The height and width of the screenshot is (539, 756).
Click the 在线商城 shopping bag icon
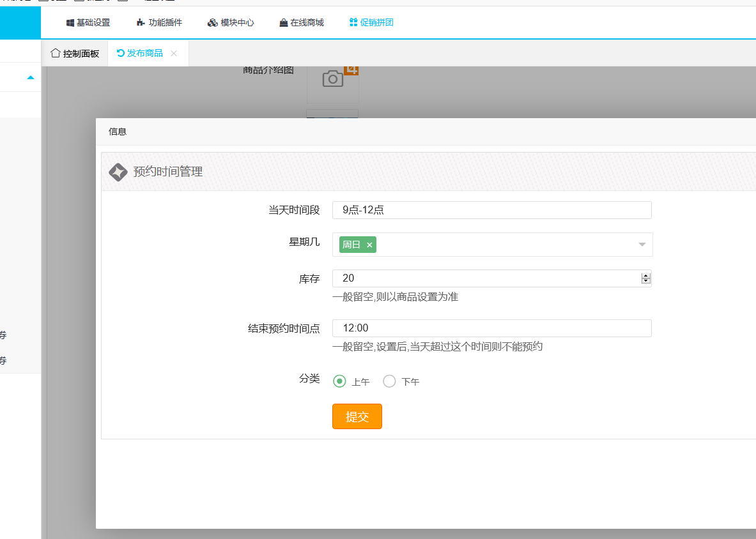283,23
